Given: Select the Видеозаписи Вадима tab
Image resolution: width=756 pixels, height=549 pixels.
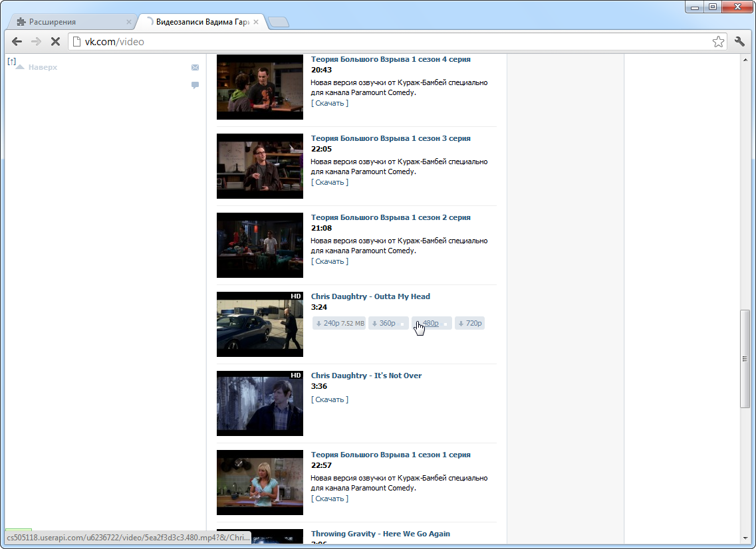Looking at the screenshot, I should pyautogui.click(x=201, y=22).
